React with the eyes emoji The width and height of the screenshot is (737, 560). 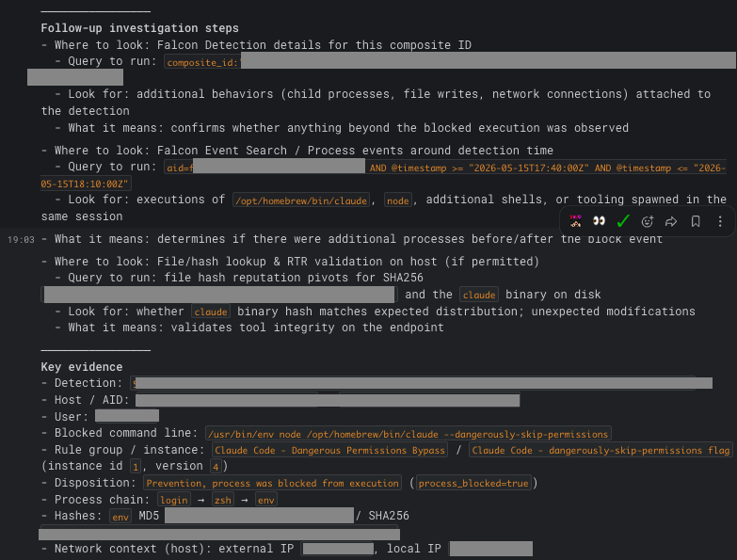coord(599,221)
